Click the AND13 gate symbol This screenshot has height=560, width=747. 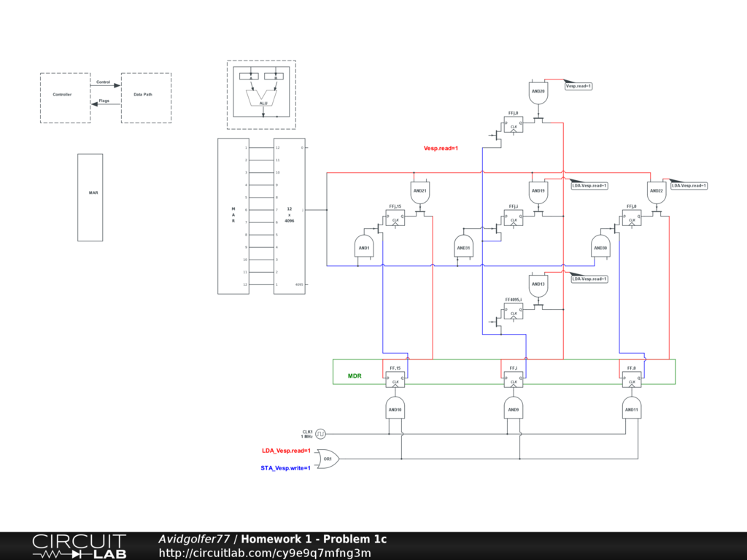point(538,285)
